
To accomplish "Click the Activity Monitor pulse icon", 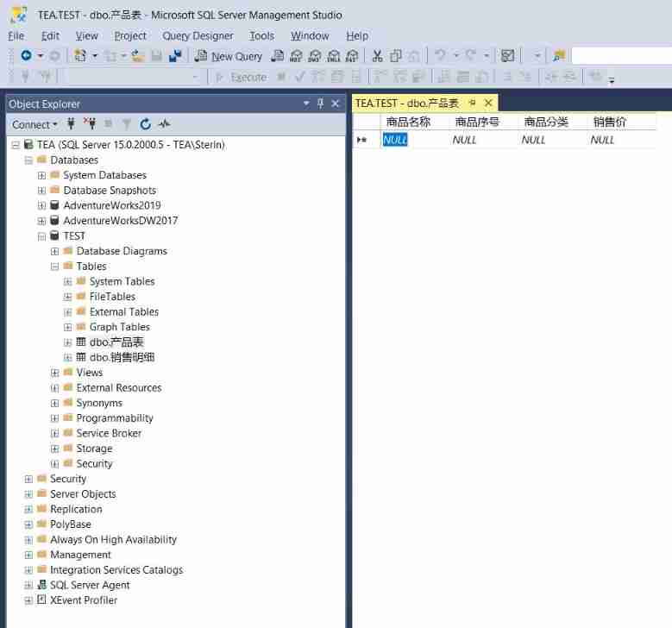I will (x=165, y=124).
